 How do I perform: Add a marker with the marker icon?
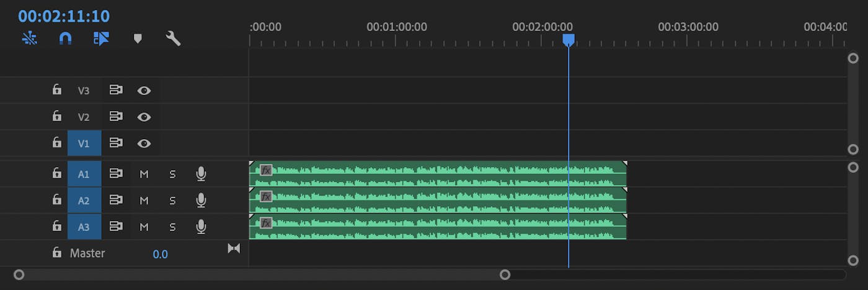pos(138,39)
